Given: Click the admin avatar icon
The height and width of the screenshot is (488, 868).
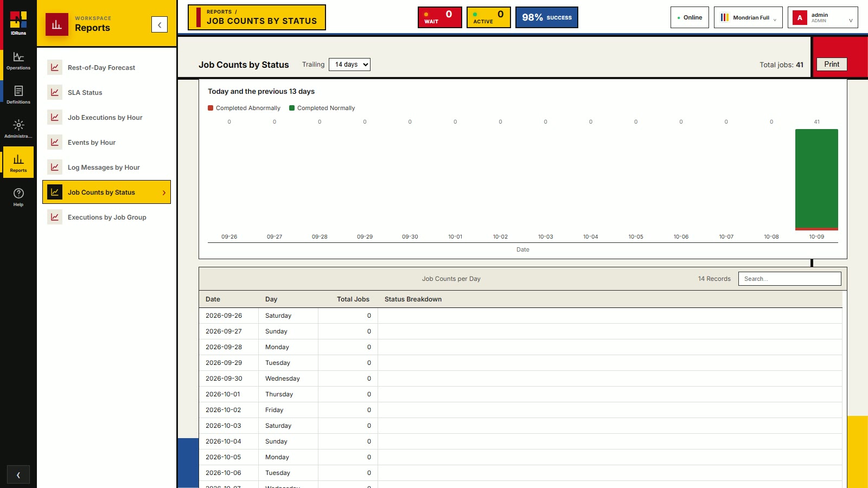Looking at the screenshot, I should point(800,17).
